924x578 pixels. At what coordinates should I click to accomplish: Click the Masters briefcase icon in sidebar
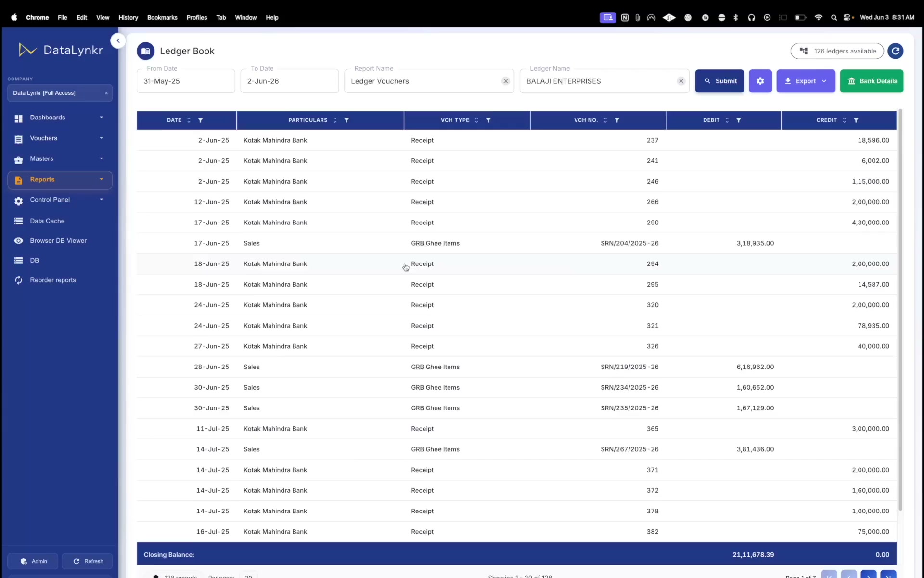point(18,160)
